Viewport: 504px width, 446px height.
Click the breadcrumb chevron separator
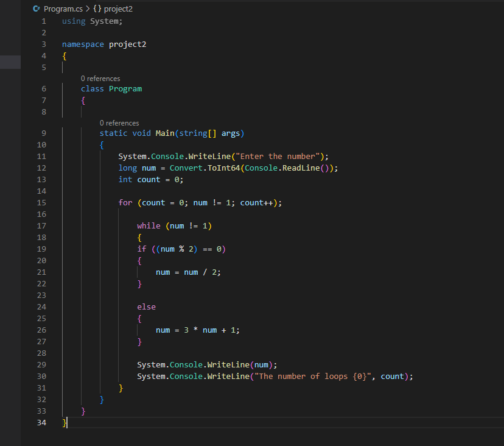88,9
